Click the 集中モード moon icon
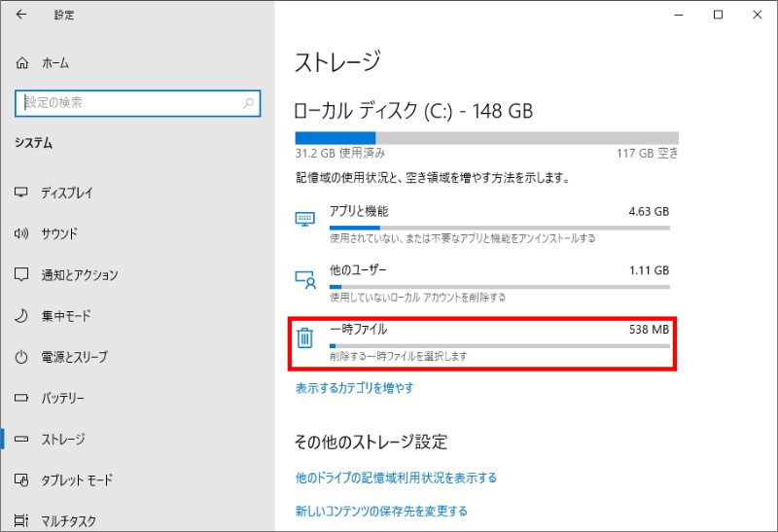Image resolution: width=778 pixels, height=532 pixels. point(20,316)
